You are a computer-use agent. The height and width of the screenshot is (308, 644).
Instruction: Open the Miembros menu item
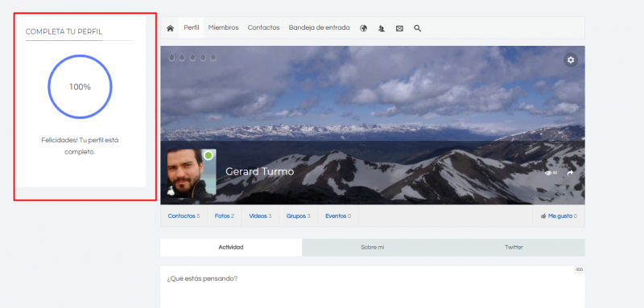(x=224, y=28)
